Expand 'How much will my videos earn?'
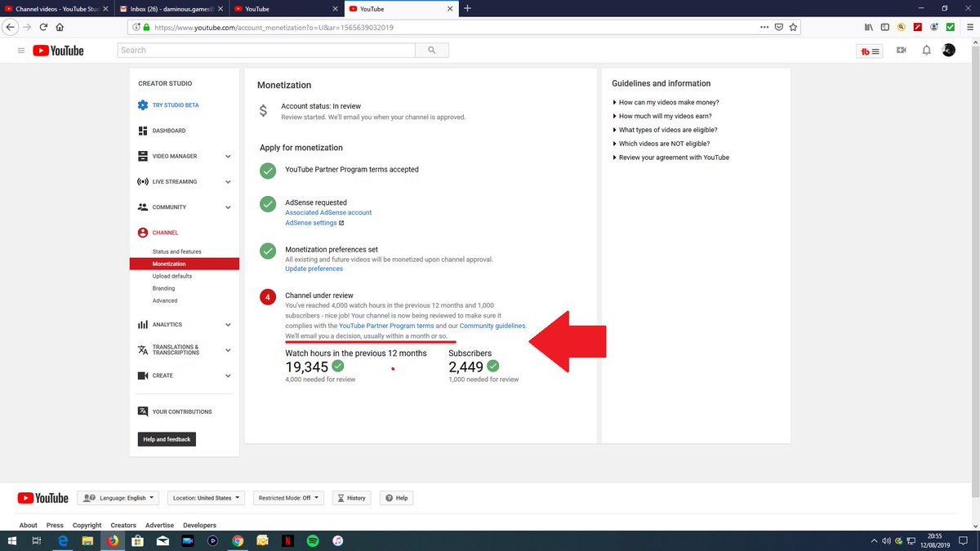Screen dimensions: 980x551 [661, 116]
